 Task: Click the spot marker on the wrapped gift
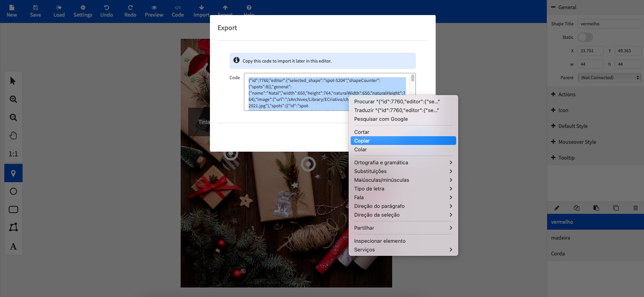pos(308,164)
